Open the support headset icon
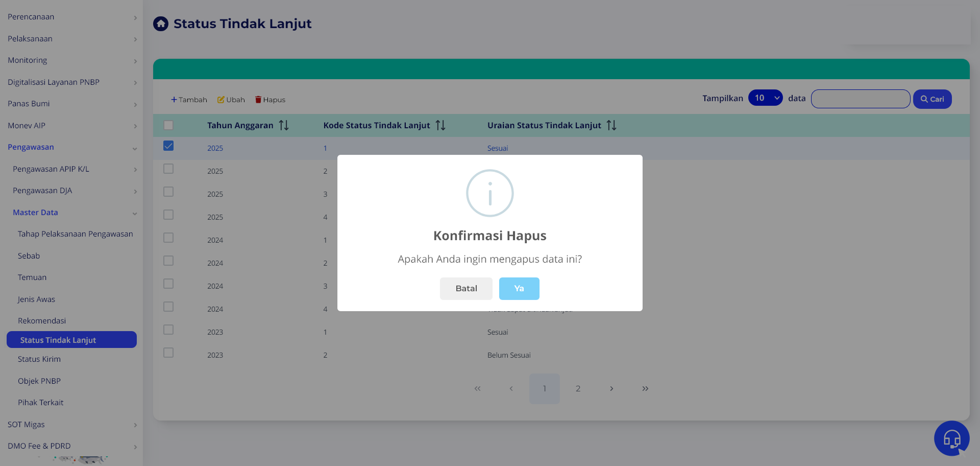The height and width of the screenshot is (466, 980). pyautogui.click(x=951, y=438)
